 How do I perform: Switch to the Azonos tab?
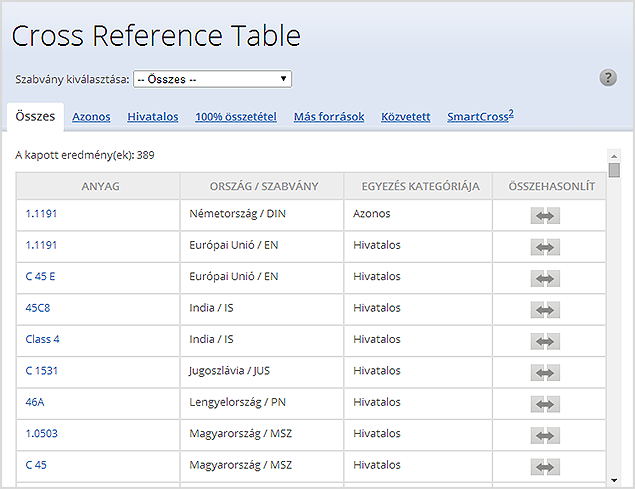(x=91, y=117)
